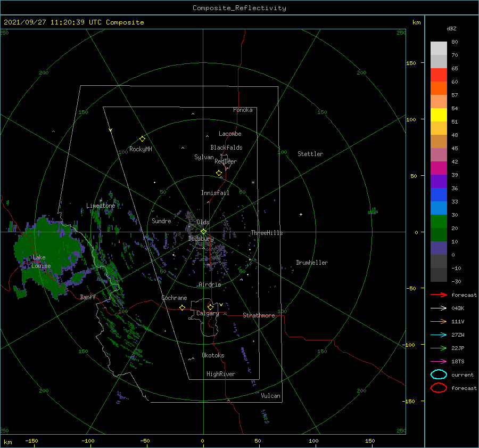Click the green 22JP arrow in legend
The width and height of the screenshot is (479, 448).
[x=439, y=348]
